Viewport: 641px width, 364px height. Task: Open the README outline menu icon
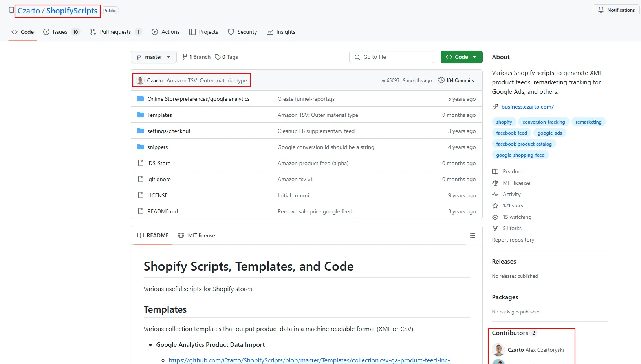click(x=473, y=235)
